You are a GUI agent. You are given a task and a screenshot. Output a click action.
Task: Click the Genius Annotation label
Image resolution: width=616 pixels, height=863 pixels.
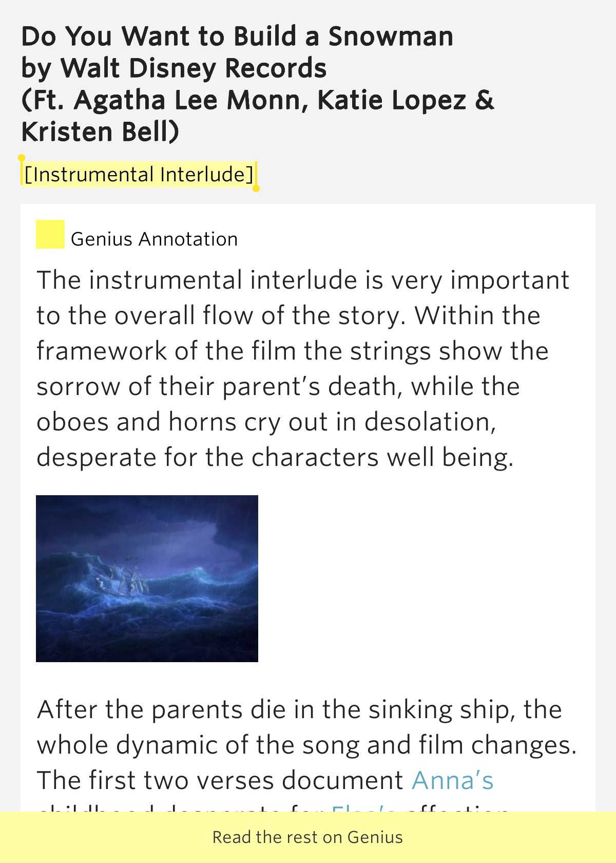point(154,239)
